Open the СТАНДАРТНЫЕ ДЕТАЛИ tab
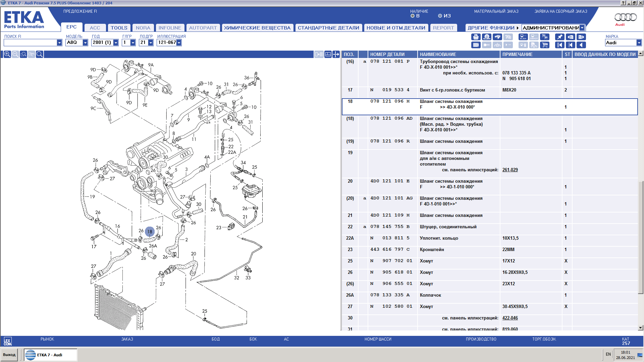The height and width of the screenshot is (362, 644). 328,28
